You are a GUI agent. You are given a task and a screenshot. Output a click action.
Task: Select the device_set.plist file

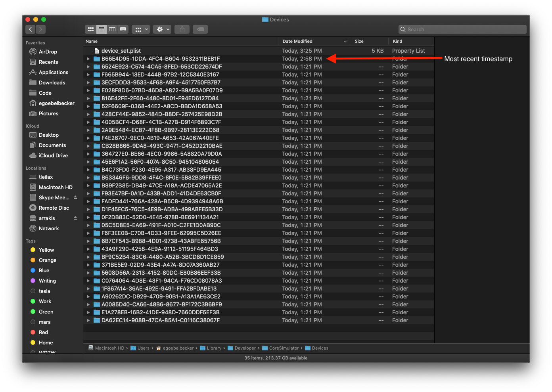(121, 51)
